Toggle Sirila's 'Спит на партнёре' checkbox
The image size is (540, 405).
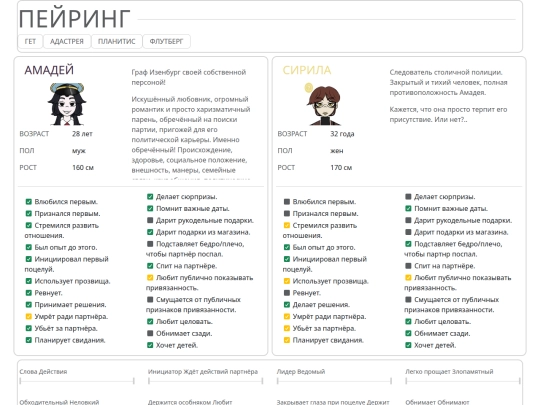(x=408, y=266)
